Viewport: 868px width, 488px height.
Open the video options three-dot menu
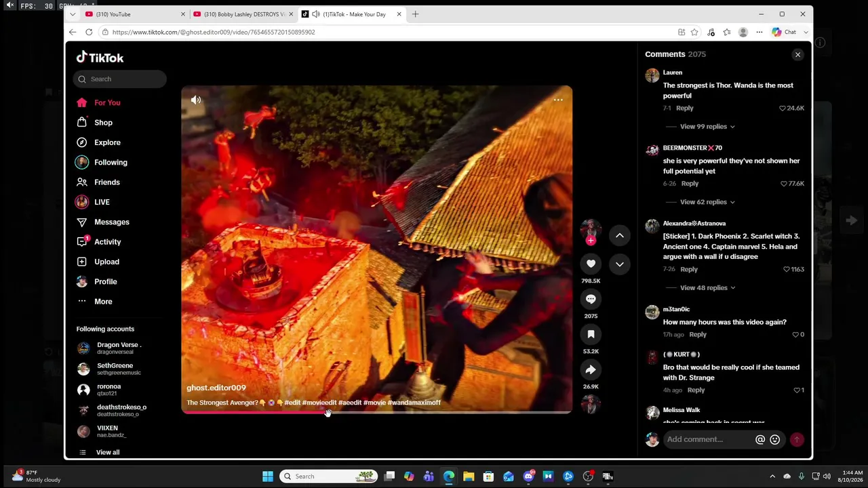coord(558,100)
